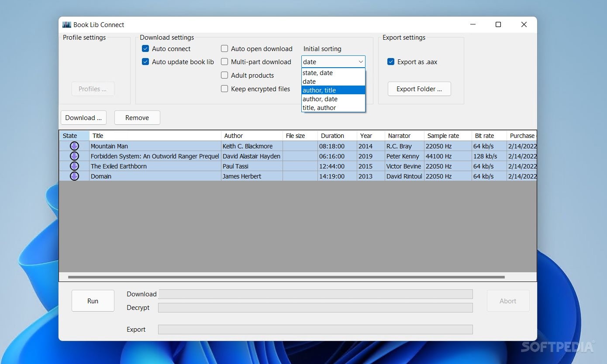Click the Narrator column header
This screenshot has width=607, height=364.
404,136
